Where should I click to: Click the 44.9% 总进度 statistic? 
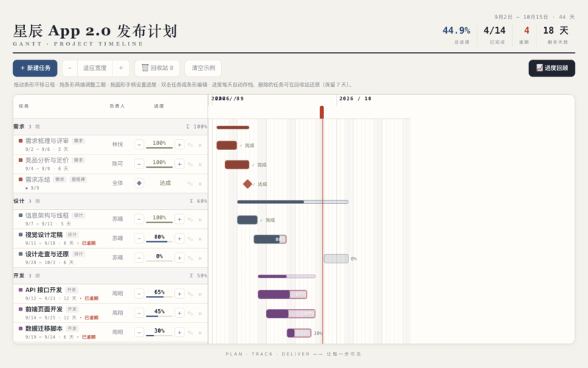point(456,35)
